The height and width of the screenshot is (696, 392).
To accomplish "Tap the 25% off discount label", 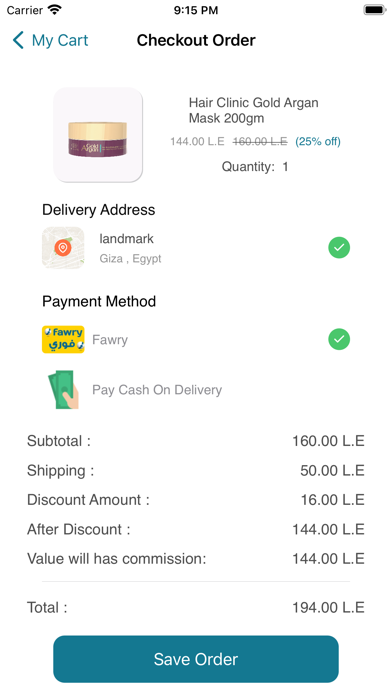I will [318, 142].
